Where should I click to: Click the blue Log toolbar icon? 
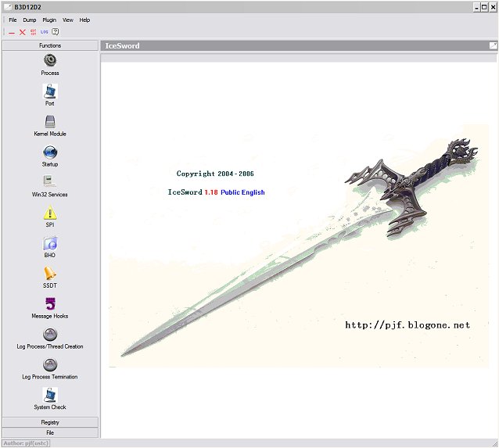tap(45, 32)
